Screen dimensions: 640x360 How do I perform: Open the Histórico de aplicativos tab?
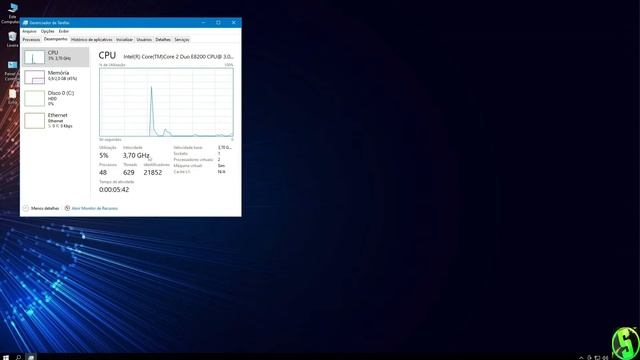point(91,40)
